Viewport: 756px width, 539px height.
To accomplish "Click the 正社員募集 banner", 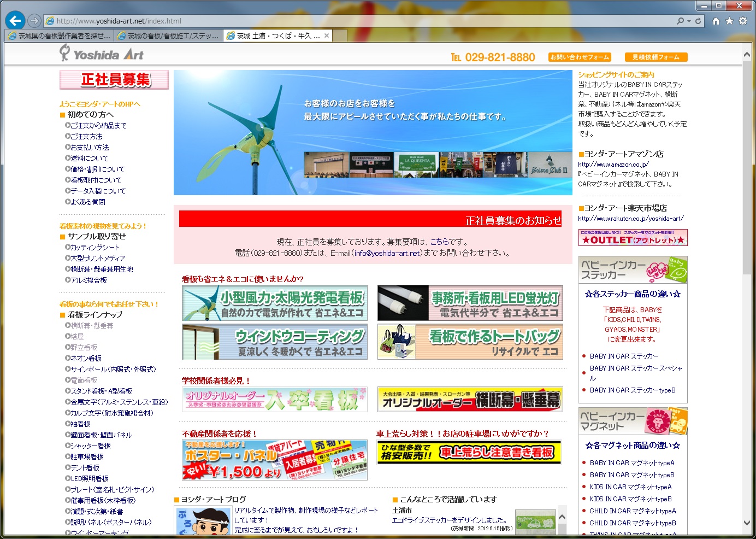I will [x=114, y=80].
